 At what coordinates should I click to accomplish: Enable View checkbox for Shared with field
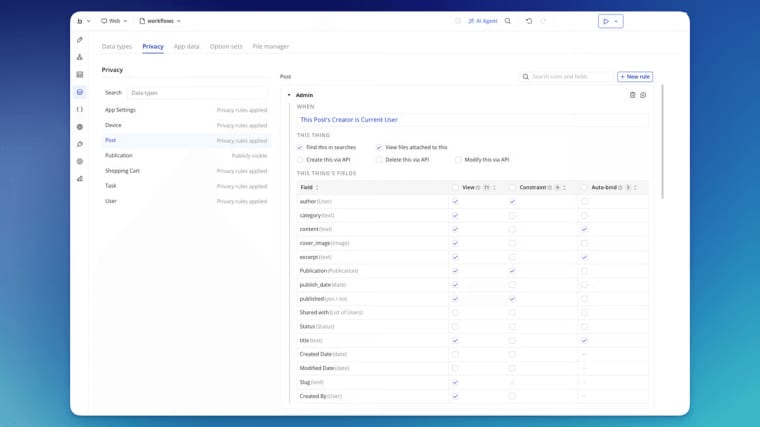(x=455, y=313)
